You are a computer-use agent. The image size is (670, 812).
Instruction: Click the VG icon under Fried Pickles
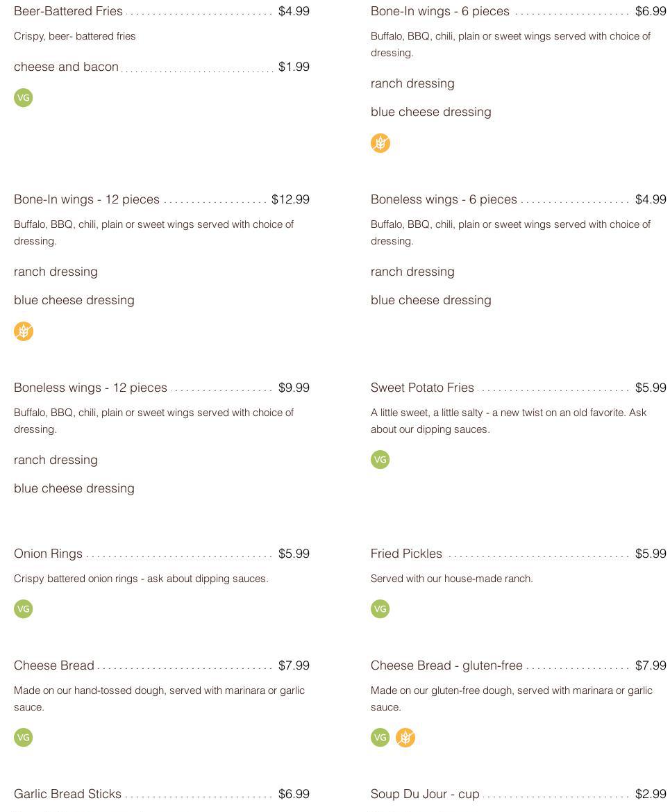pyautogui.click(x=380, y=609)
